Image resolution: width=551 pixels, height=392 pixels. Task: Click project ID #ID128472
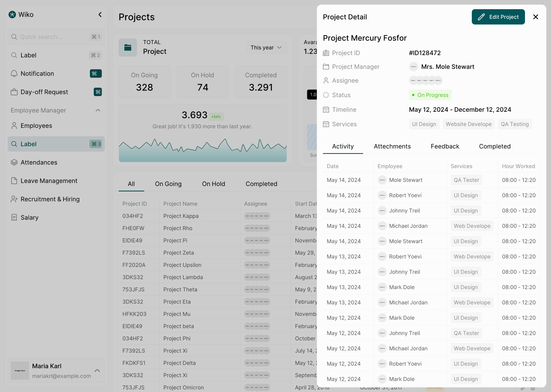[x=425, y=53]
